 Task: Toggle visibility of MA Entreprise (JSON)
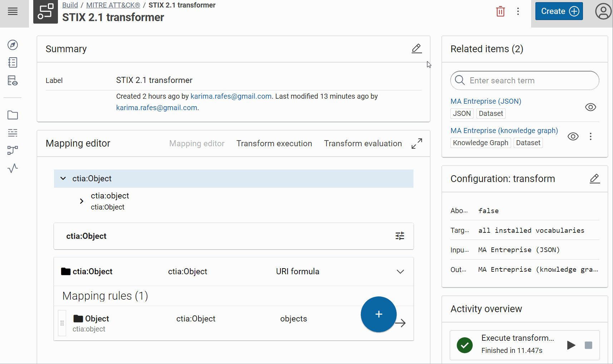pyautogui.click(x=590, y=107)
